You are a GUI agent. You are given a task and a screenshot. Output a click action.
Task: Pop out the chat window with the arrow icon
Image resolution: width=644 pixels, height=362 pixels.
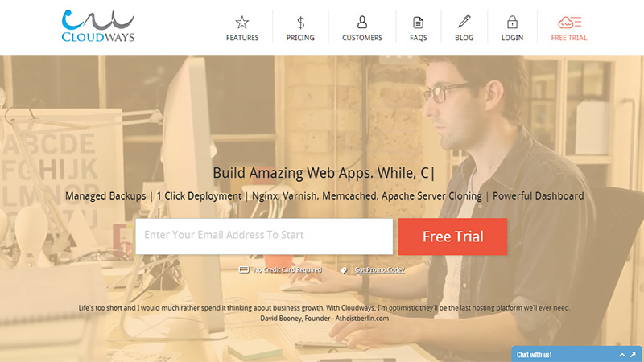[633, 355]
